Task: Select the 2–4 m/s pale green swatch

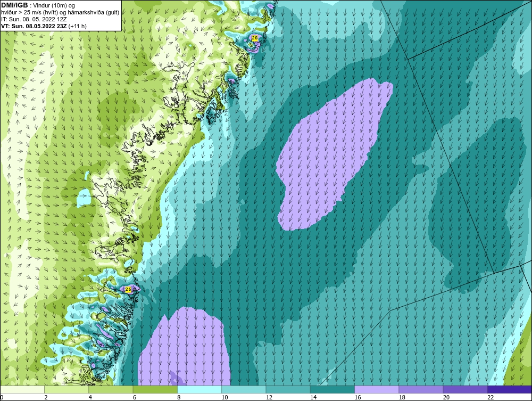Action: pyautogui.click(x=66, y=389)
